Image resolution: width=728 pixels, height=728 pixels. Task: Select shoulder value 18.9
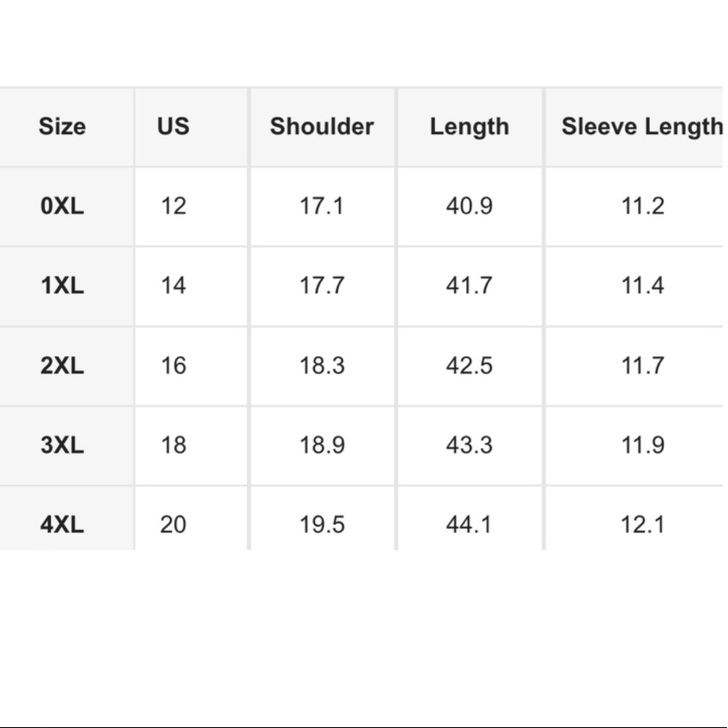coord(322,445)
